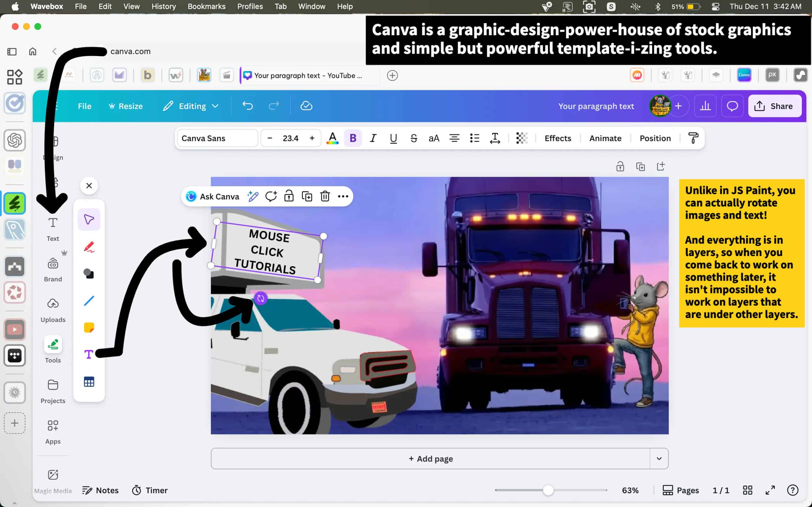Select the yellow sticky note tool

pyautogui.click(x=89, y=327)
